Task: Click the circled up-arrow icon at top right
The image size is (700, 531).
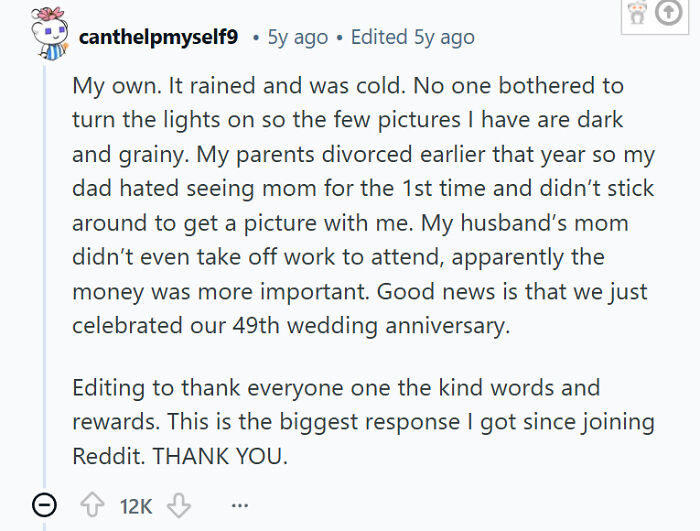Action: tap(669, 14)
